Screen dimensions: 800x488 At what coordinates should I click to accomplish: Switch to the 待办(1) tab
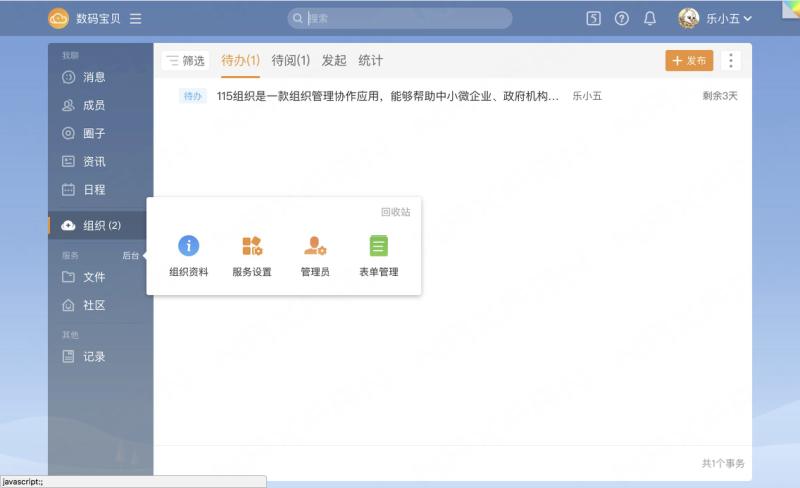tap(240, 60)
